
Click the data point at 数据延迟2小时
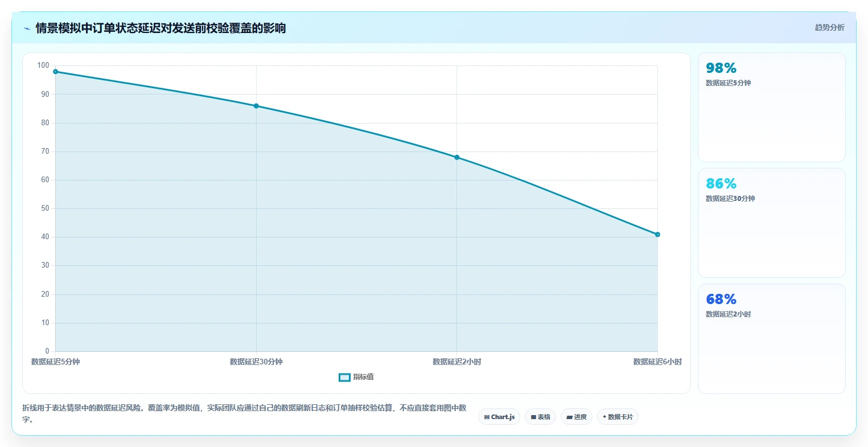457,157
